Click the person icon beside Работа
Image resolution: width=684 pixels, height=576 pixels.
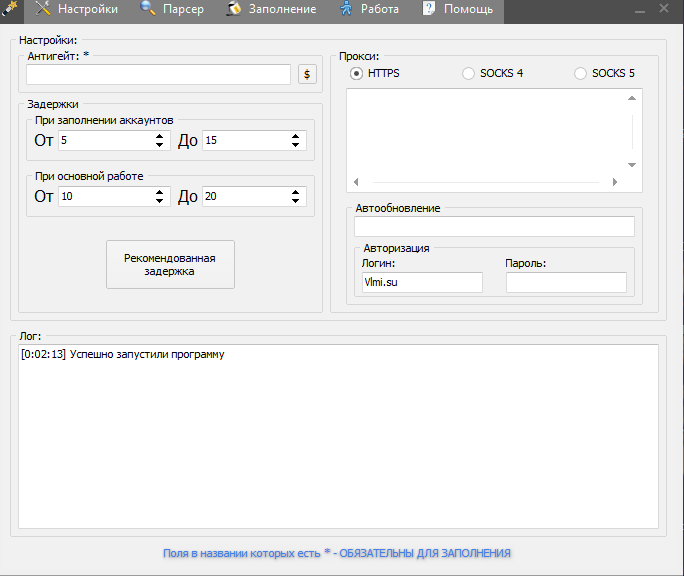point(345,9)
